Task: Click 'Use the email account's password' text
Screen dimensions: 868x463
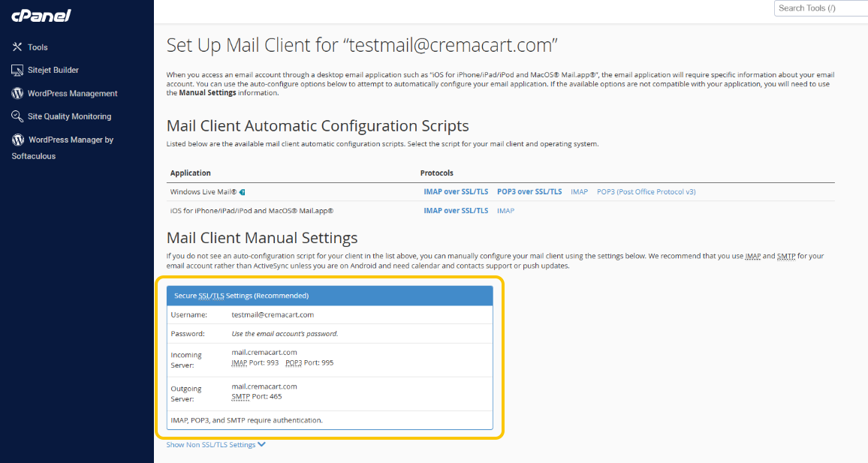Action: coord(285,334)
